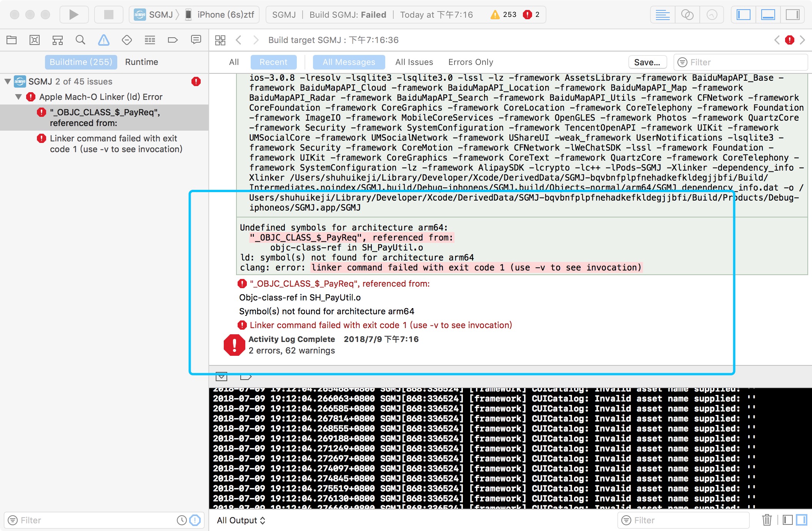Screen dimensions: 812x531
Task: Open the Issue navigator
Action: 104,40
